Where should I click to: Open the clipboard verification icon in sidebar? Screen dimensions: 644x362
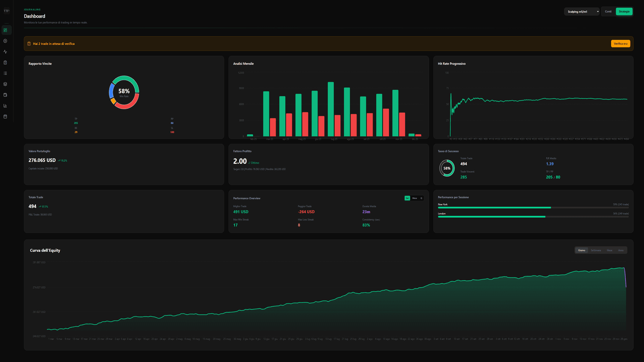point(5,62)
